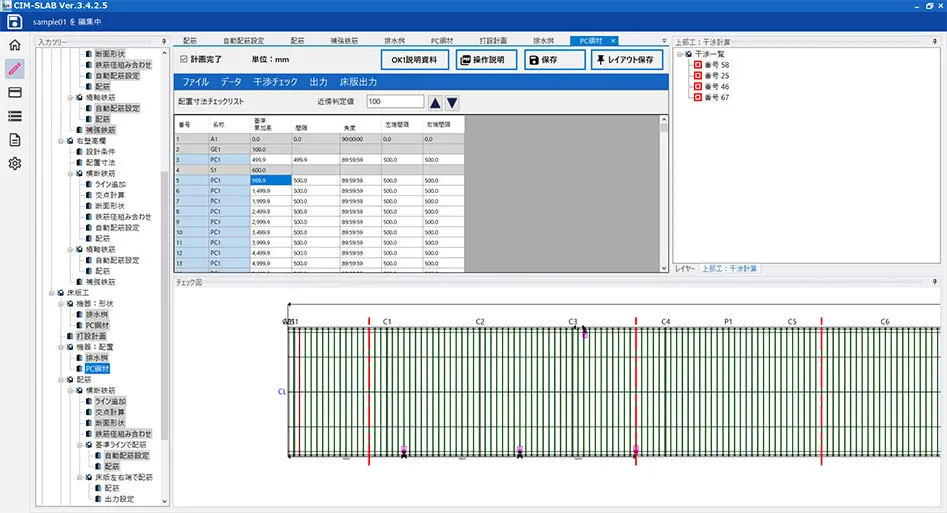Image resolution: width=947 pixels, height=513 pixels.
Task: Select the red icon of 番号 46
Action: pyautogui.click(x=698, y=86)
